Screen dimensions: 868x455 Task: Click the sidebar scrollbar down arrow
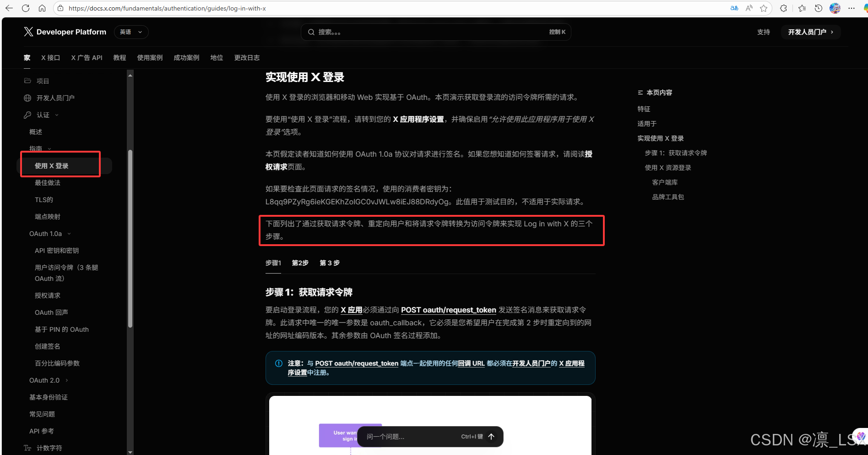tap(130, 452)
